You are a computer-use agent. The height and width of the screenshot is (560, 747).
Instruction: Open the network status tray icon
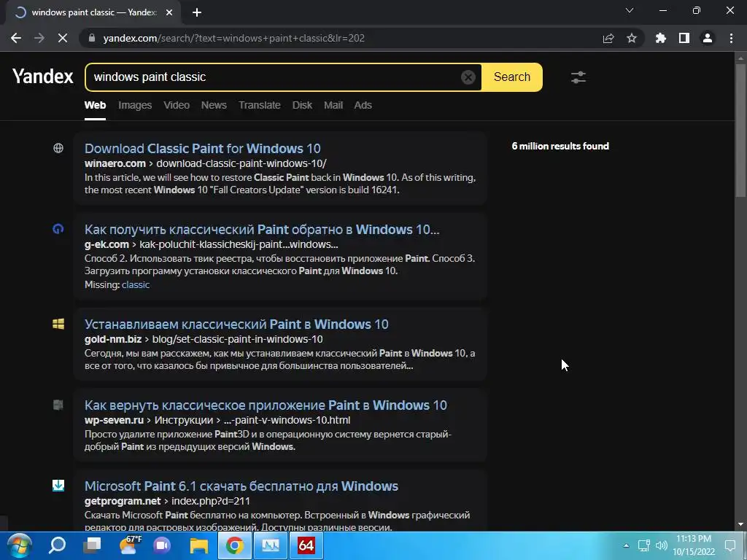point(644,545)
